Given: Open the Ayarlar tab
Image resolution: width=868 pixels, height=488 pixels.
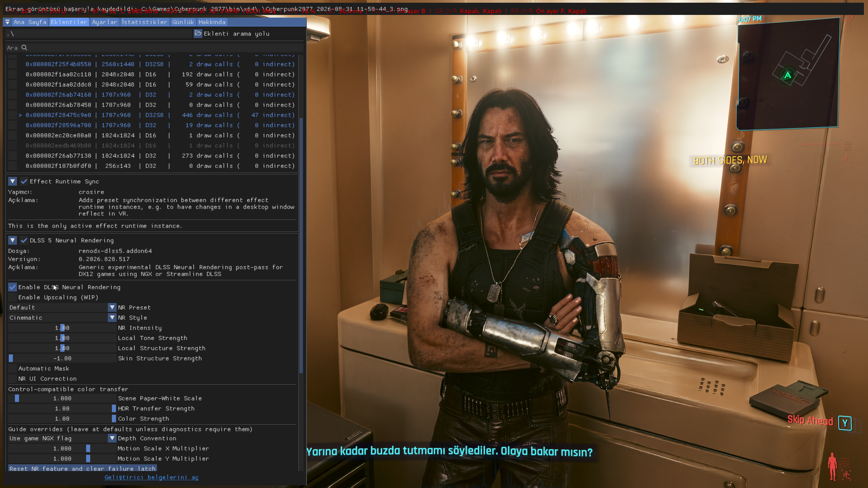Looking at the screenshot, I should click(104, 22).
